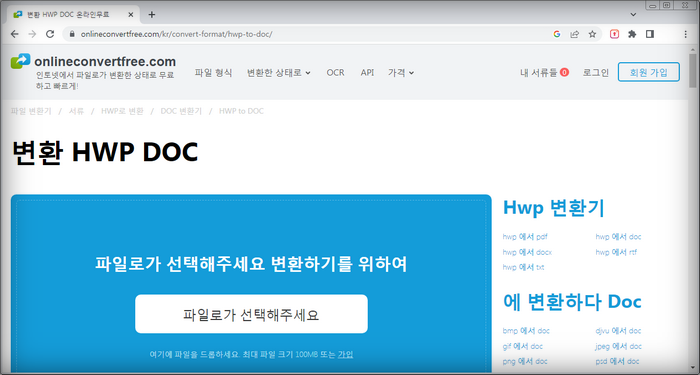
Task: Click the 가입 link under upload button
Action: click(x=346, y=354)
